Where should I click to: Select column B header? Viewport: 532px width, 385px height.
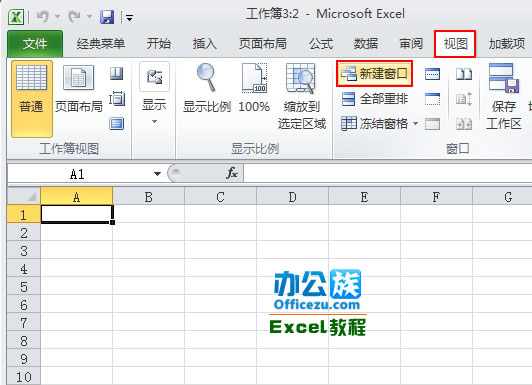[149, 196]
